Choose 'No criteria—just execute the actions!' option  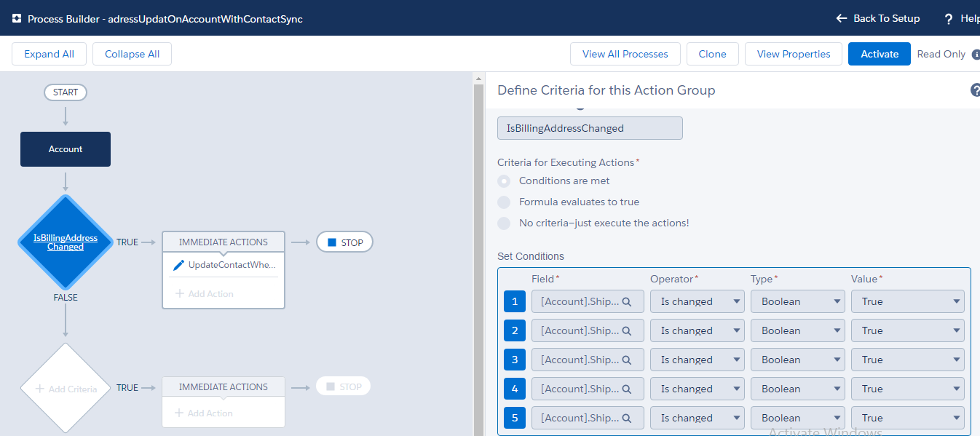[504, 223]
